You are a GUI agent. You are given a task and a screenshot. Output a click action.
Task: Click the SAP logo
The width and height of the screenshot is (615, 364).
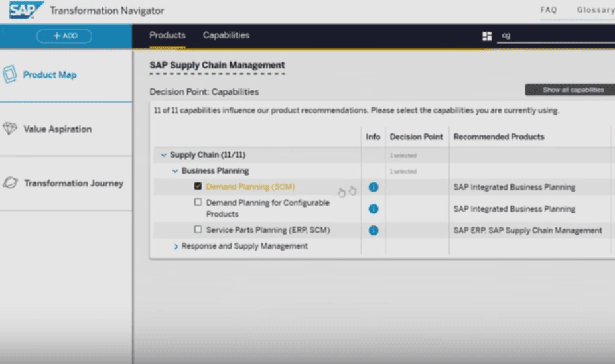[26, 10]
